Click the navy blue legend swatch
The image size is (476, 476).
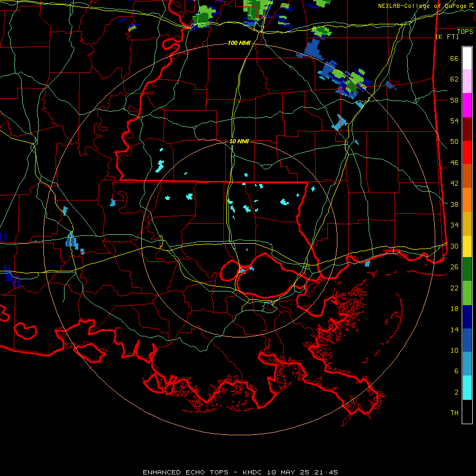(467, 317)
